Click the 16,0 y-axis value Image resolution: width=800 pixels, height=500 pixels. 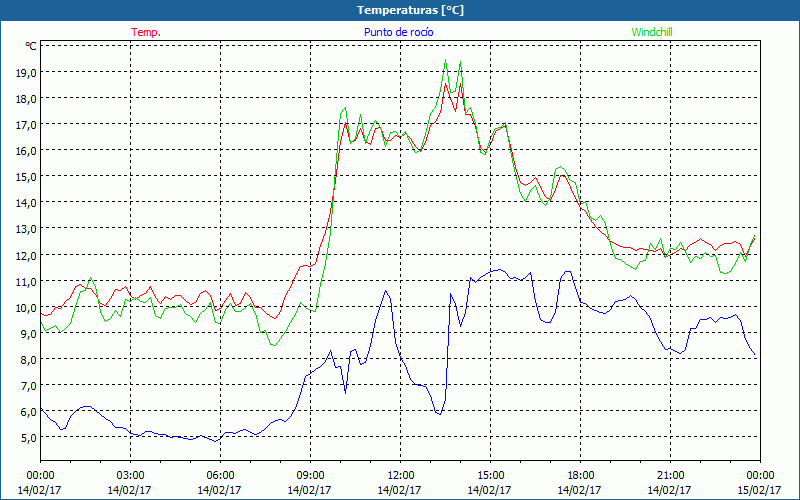[27, 151]
